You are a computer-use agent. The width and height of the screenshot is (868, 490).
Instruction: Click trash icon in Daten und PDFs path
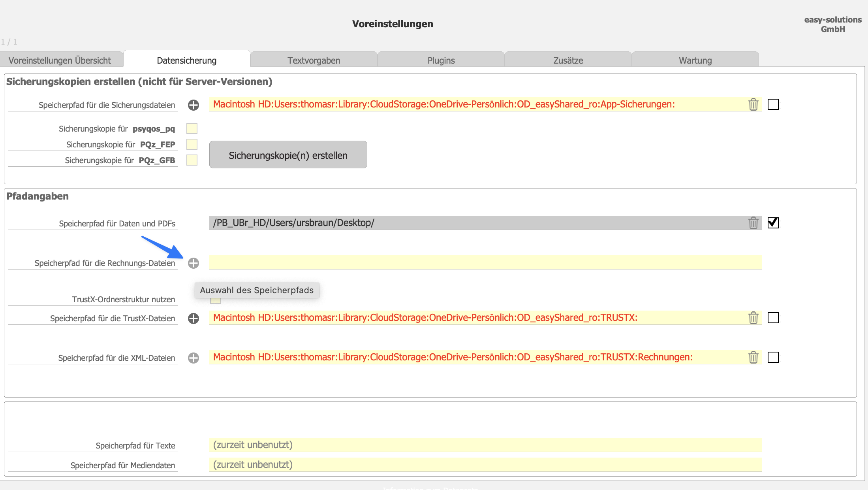pyautogui.click(x=753, y=223)
